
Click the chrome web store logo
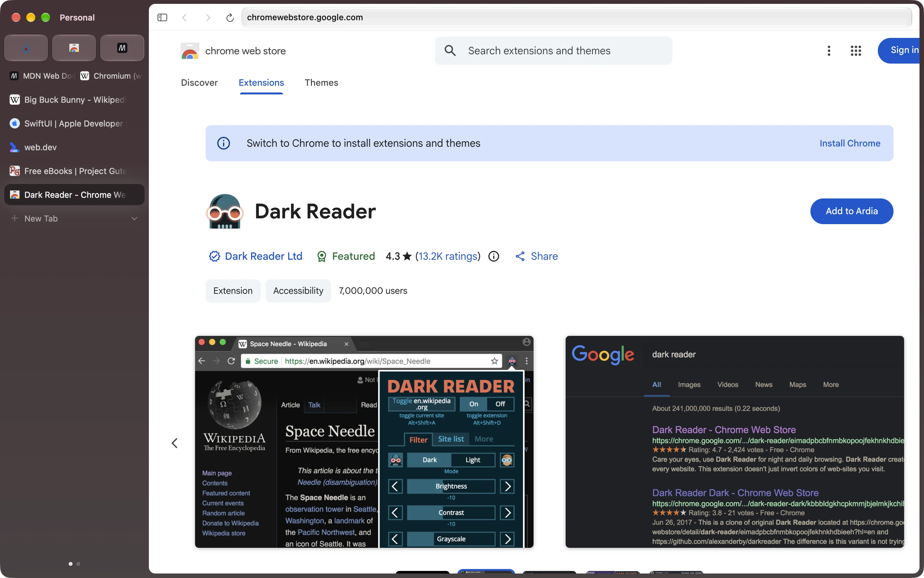190,51
